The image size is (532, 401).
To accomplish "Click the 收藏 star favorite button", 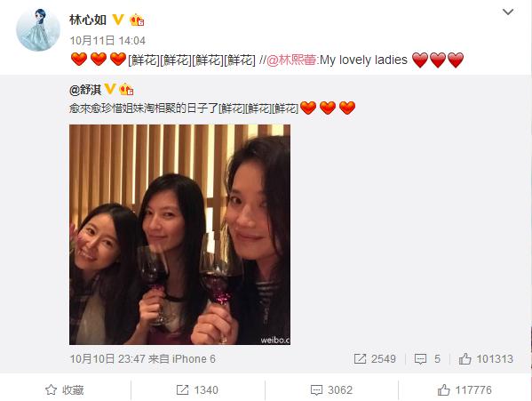I will 65,389.
